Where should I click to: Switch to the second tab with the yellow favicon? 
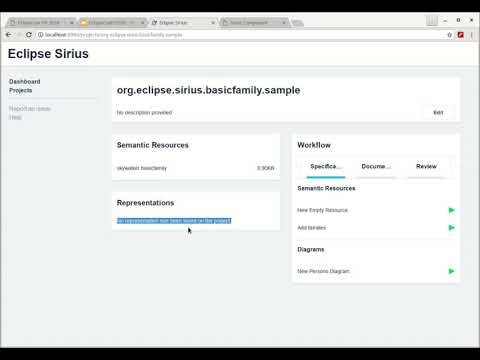[x=112, y=23]
